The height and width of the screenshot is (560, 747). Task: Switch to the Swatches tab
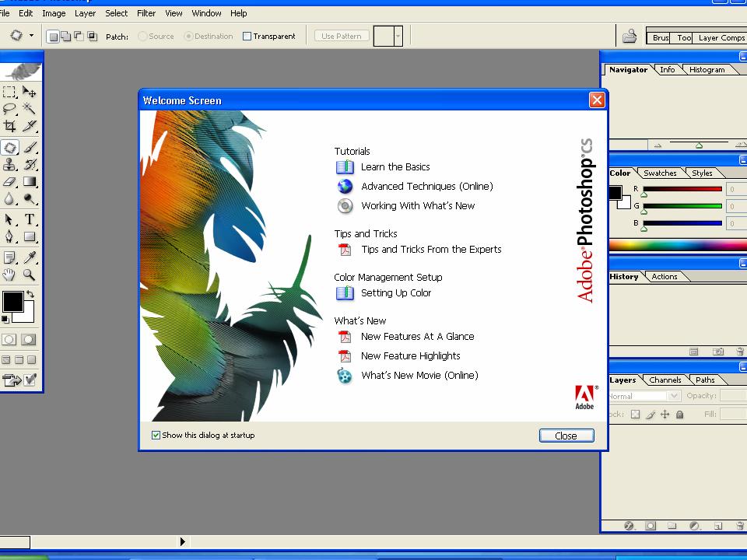[660, 173]
